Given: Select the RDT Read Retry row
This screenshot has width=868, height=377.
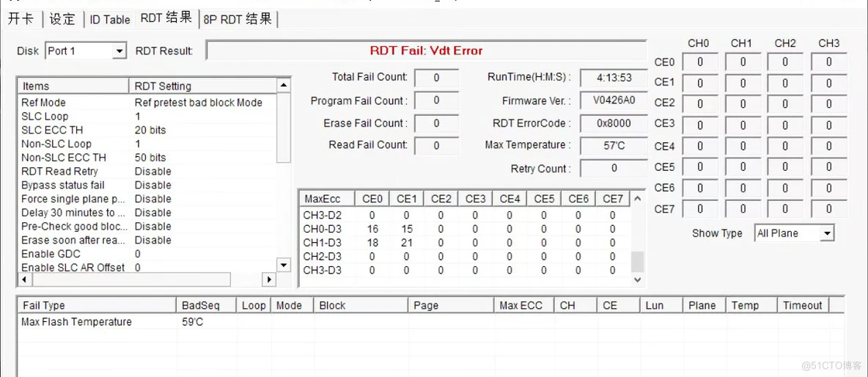Looking at the screenshot, I should click(147, 171).
